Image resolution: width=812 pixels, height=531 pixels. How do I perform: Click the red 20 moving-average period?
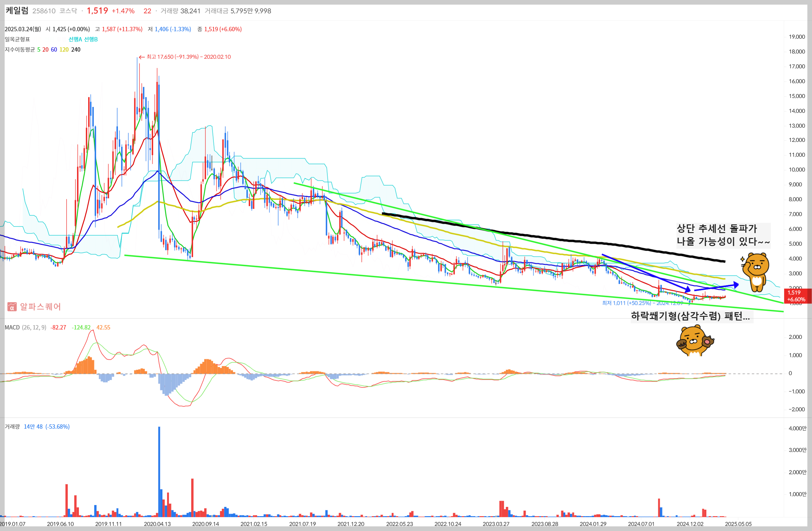click(x=45, y=49)
